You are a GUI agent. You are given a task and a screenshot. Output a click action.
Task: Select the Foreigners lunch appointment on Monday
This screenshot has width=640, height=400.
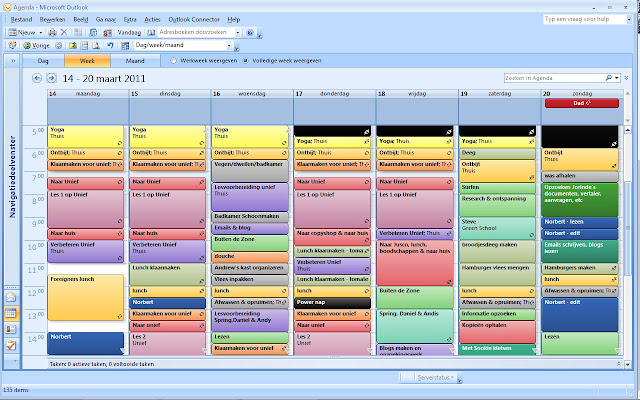[86, 298]
